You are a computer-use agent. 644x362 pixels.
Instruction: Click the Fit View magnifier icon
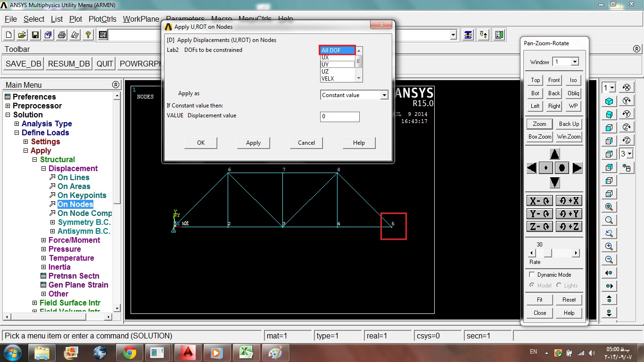tap(609, 207)
